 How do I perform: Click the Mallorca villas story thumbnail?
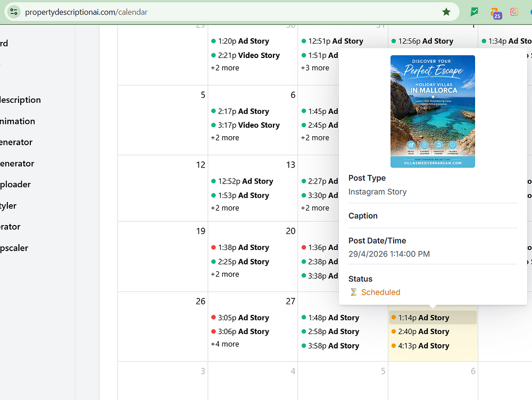click(x=433, y=111)
